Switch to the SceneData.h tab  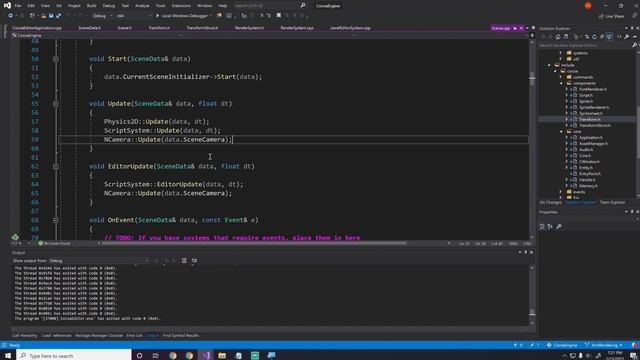[89, 28]
